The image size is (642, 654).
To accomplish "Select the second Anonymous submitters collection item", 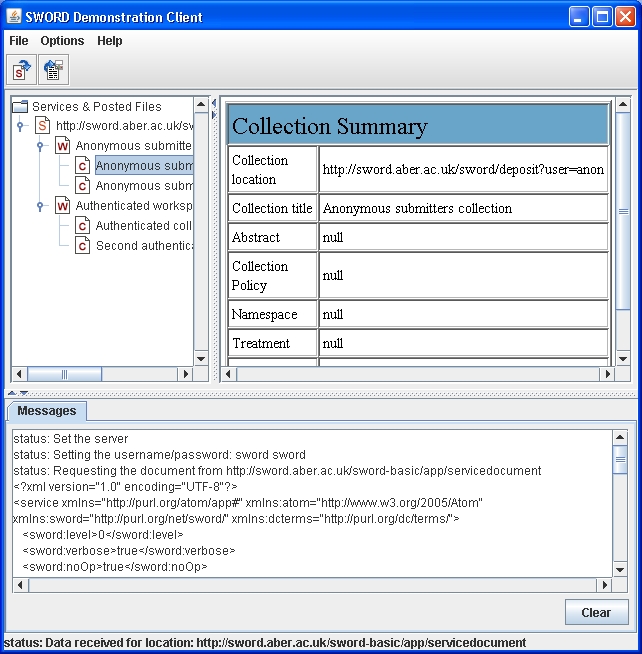I will 143,186.
